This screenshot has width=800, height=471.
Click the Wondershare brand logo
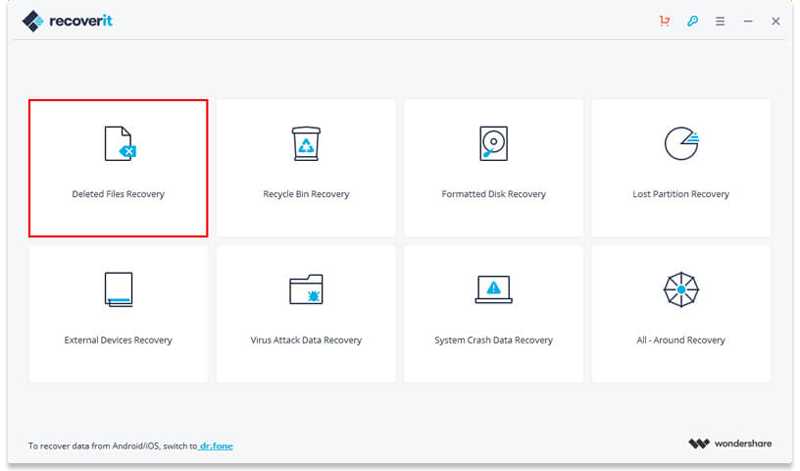(730, 443)
